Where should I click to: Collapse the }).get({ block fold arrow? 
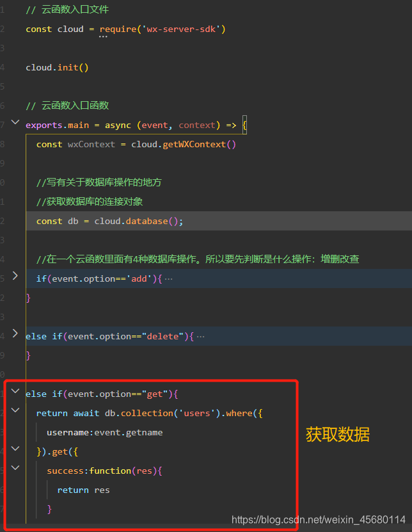(15, 449)
